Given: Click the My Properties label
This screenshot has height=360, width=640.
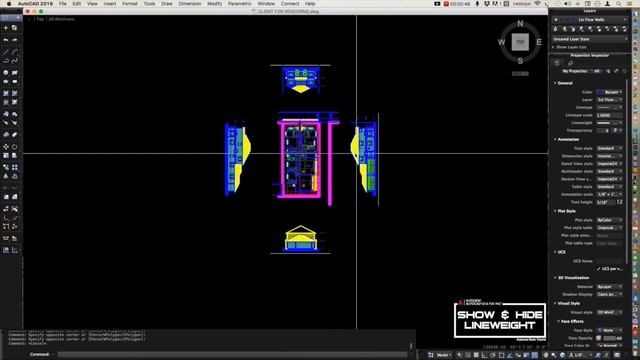Looking at the screenshot, I should coord(575,71).
